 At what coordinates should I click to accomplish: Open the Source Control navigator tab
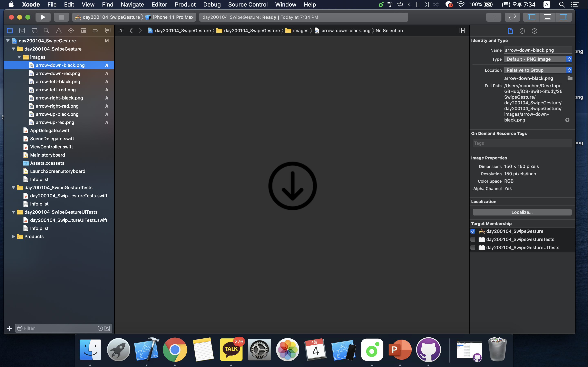click(x=22, y=31)
